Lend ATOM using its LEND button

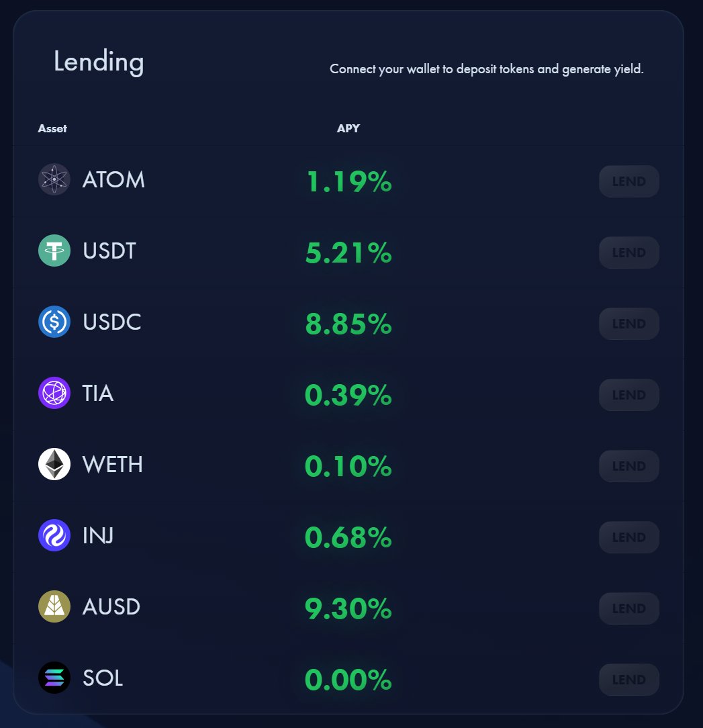pos(628,181)
